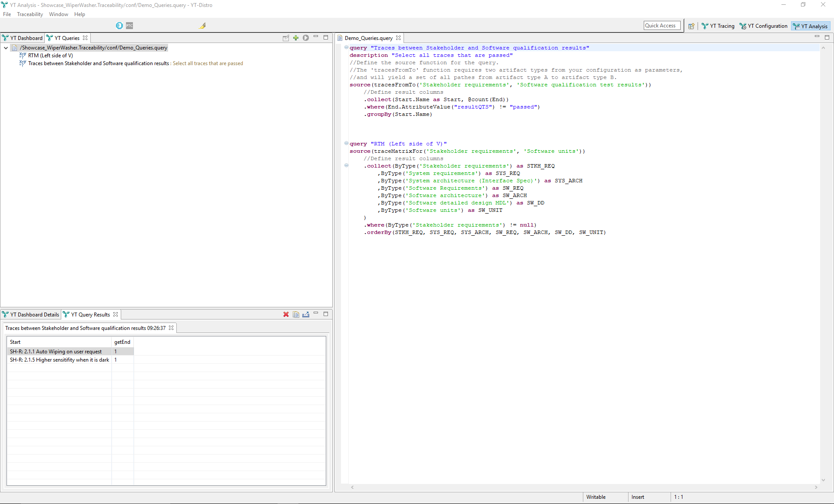Click the green plus add query icon
The width and height of the screenshot is (834, 504).
point(296,38)
